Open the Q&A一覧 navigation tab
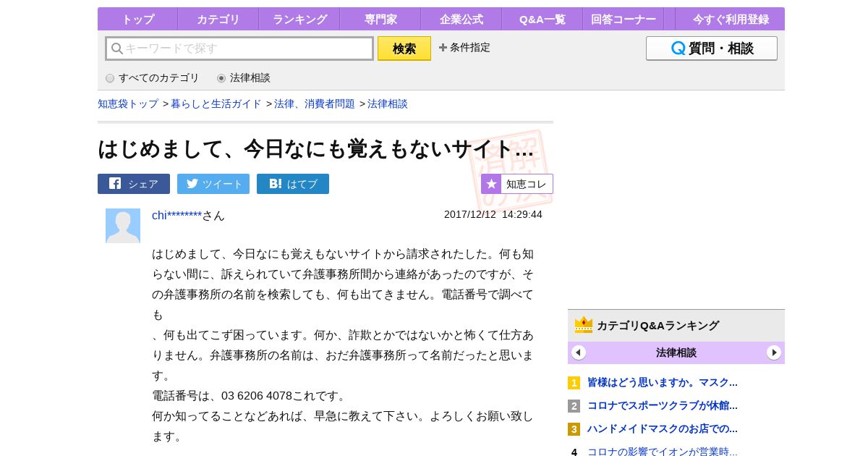This screenshot has width=868, height=456. pyautogui.click(x=542, y=20)
